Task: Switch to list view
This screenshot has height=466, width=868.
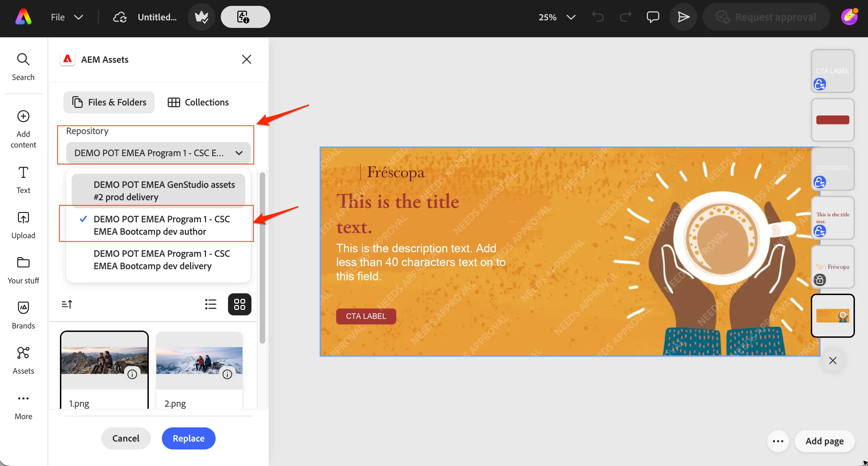Action: pos(211,304)
